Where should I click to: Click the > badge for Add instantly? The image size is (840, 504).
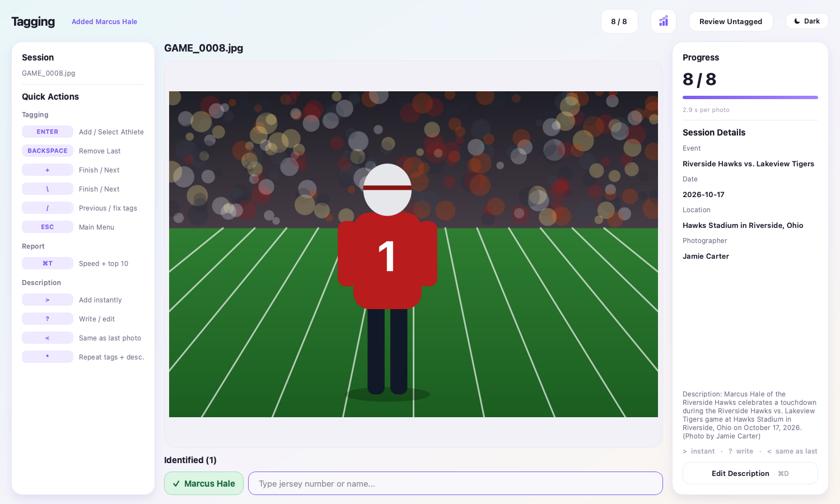point(48,300)
